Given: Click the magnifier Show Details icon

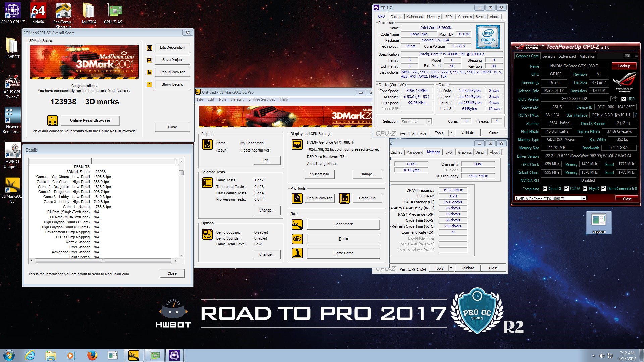Looking at the screenshot, I should click(x=149, y=85).
